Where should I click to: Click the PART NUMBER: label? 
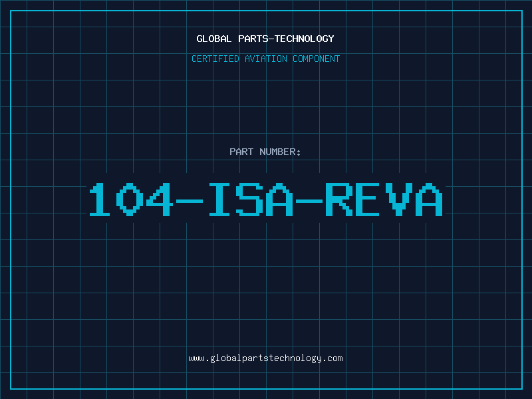(x=265, y=152)
